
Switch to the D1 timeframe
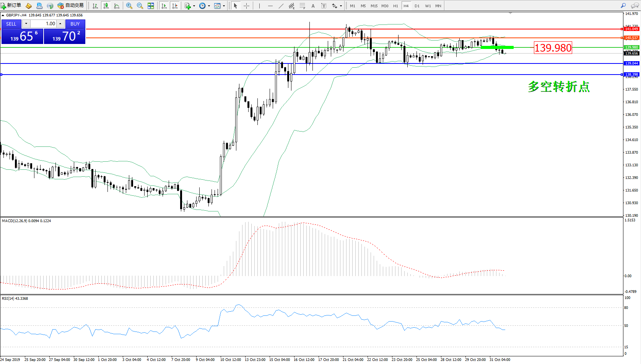(x=417, y=6)
